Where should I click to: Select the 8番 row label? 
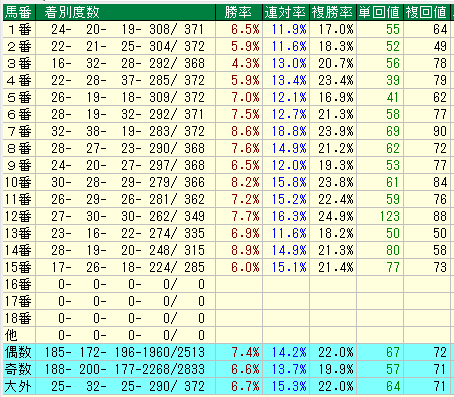click(19, 149)
